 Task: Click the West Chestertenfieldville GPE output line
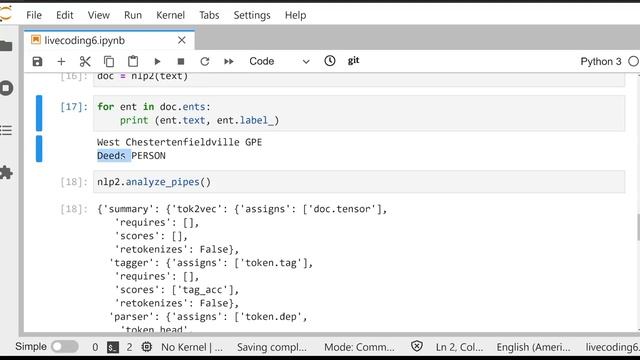179,142
